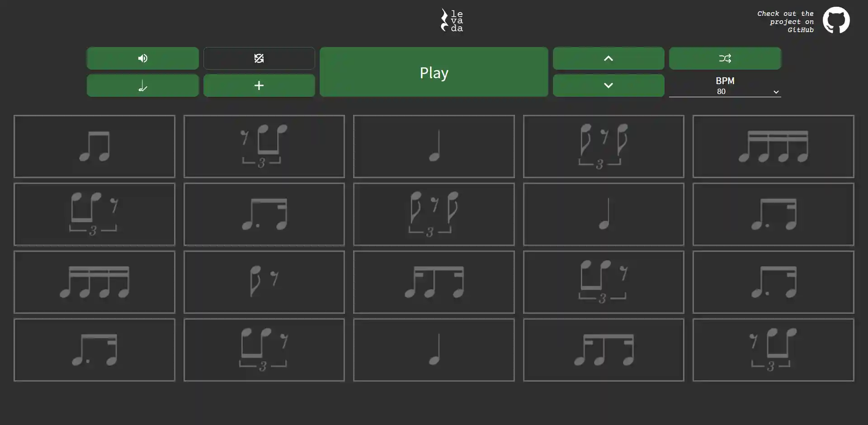
Task: Toggle the sound speaker button
Action: pos(142,58)
